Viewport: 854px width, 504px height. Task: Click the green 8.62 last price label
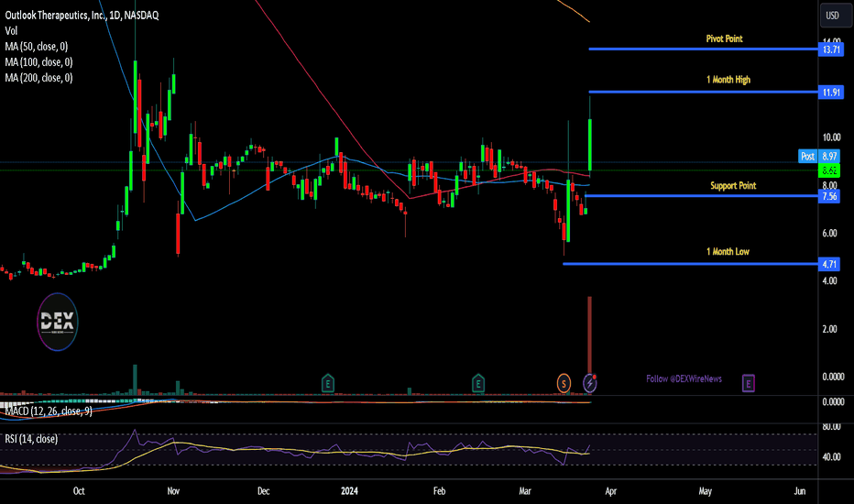tap(829, 170)
